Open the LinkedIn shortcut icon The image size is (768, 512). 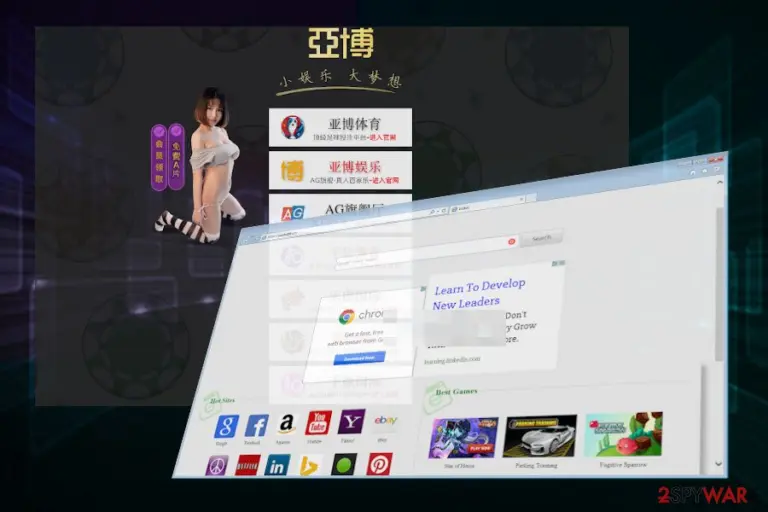[277, 465]
